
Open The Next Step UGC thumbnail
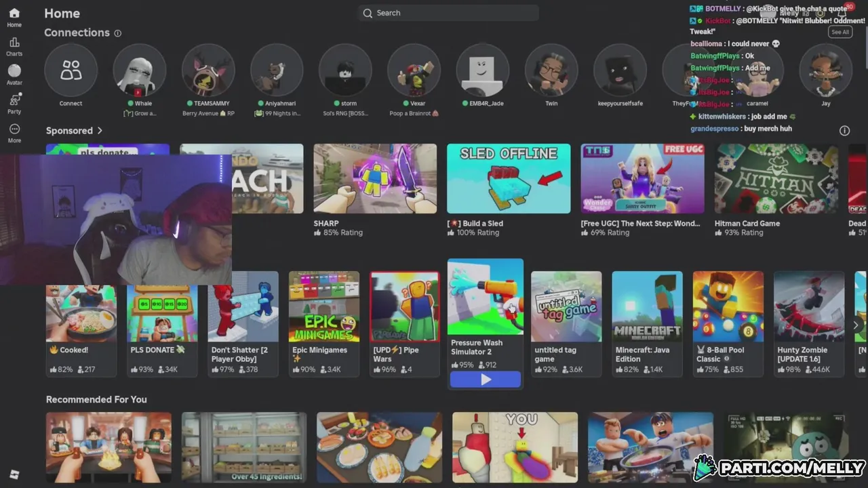tap(642, 178)
